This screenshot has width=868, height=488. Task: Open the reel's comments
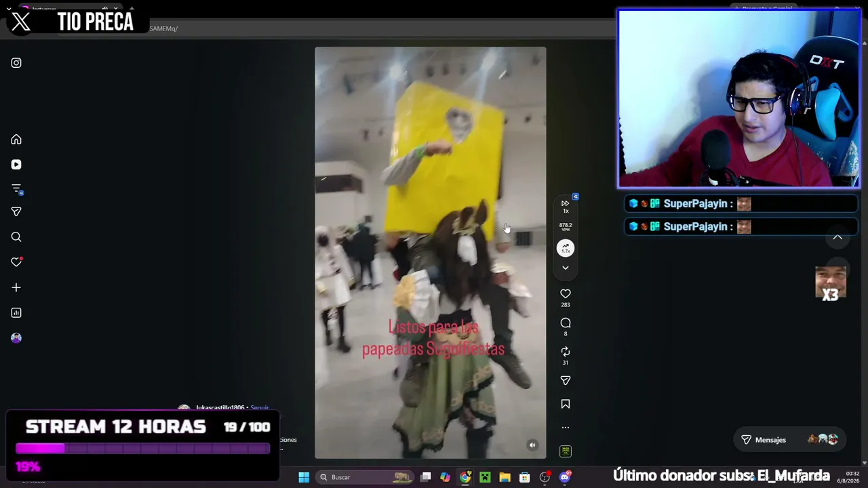coord(566,323)
